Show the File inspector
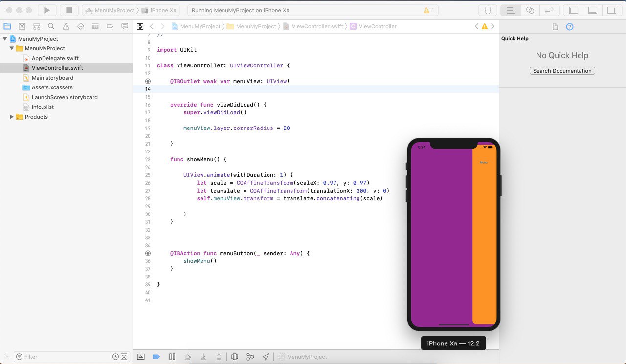The image size is (626, 364). [x=555, y=27]
